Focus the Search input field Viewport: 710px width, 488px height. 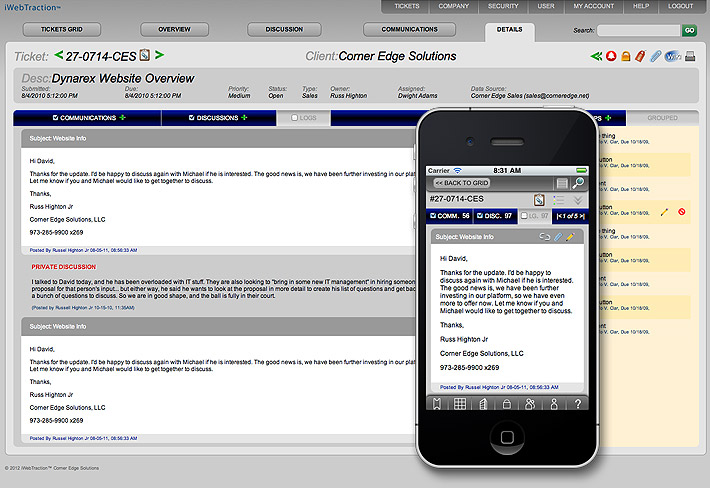(x=639, y=30)
